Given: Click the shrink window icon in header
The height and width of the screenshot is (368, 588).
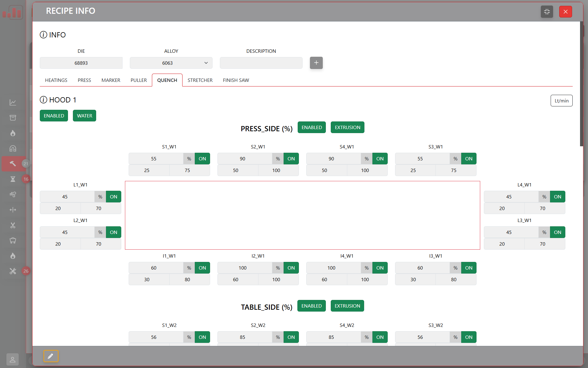Looking at the screenshot, I should coord(547,12).
